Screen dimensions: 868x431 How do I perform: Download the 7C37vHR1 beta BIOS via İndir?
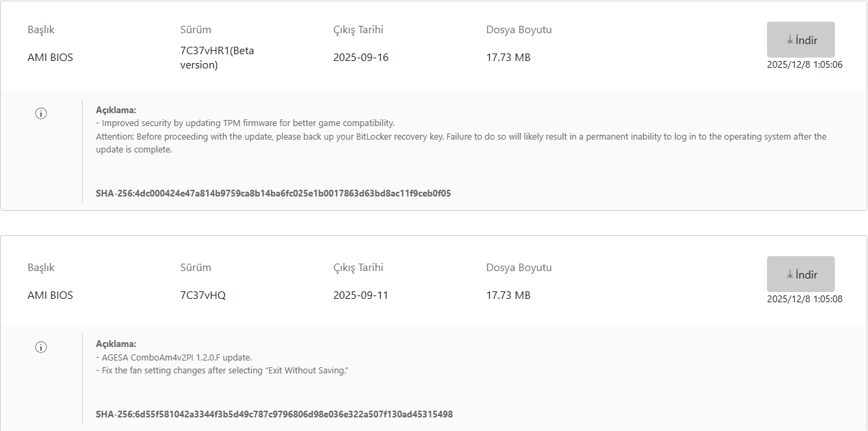(800, 40)
